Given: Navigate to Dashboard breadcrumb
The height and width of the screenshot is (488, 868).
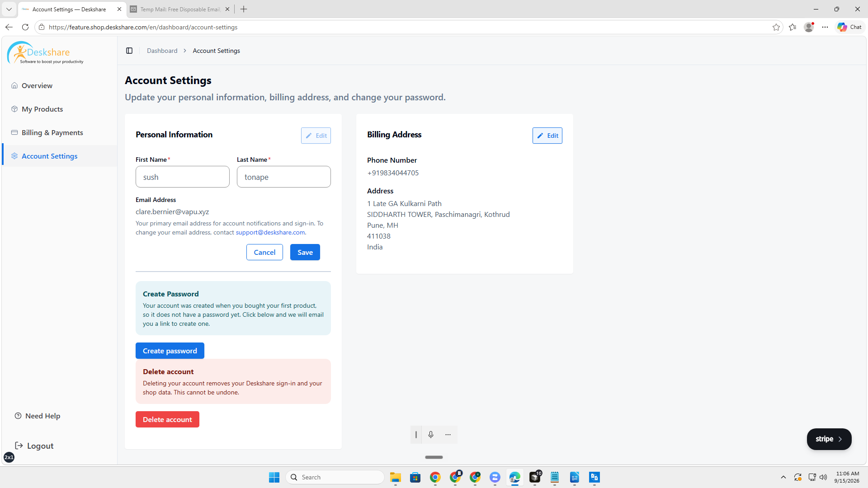Looking at the screenshot, I should coord(162,51).
